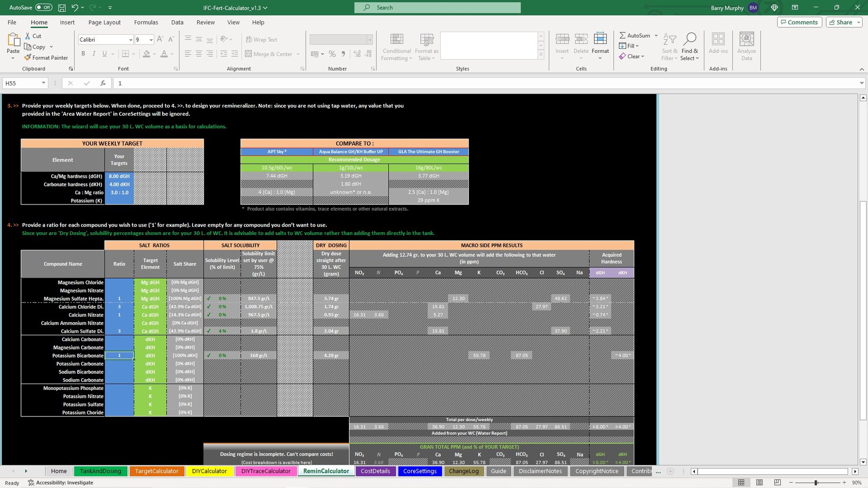Viewport: 868px width, 488px height.
Task: Click the percent style icon
Action: [332, 54]
